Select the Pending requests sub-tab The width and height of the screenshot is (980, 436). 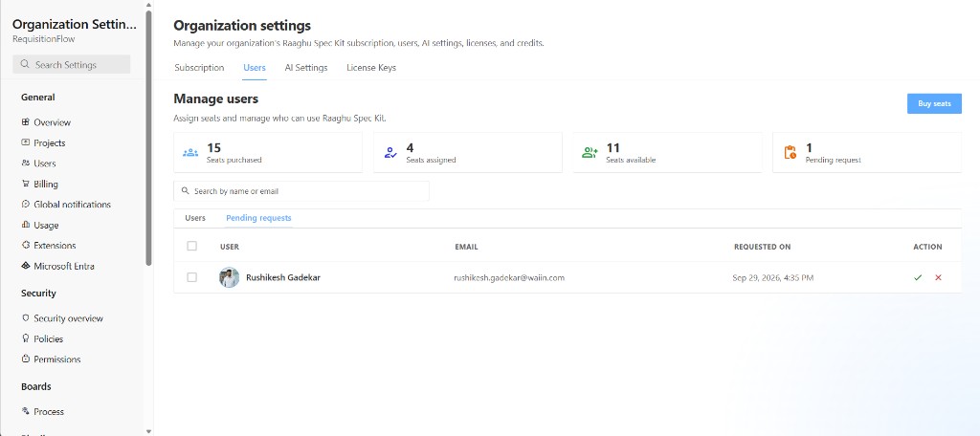[258, 218]
